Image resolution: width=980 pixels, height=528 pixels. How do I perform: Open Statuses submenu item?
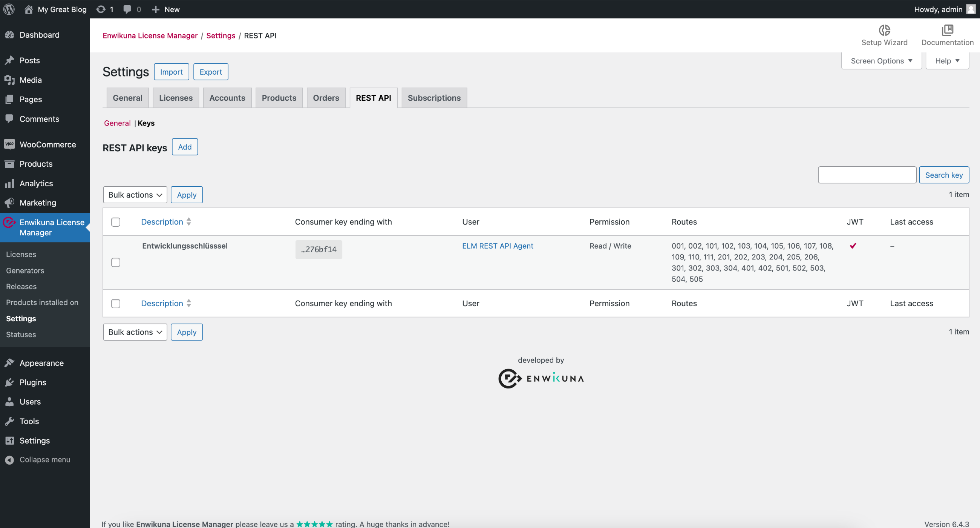click(21, 334)
